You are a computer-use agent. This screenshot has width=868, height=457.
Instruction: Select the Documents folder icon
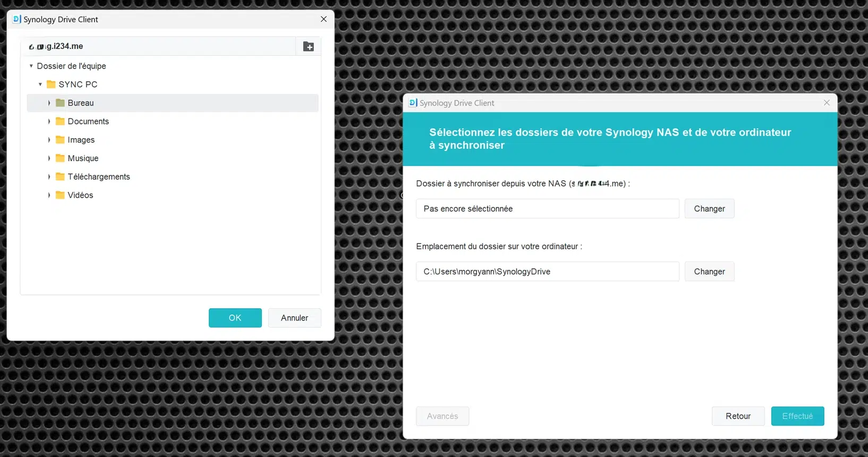tap(60, 121)
